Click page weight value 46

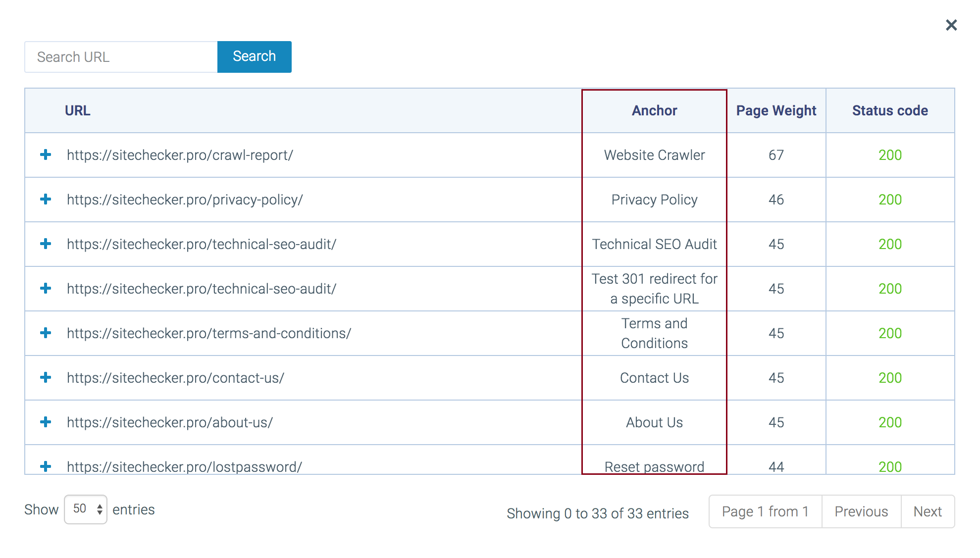tap(776, 200)
